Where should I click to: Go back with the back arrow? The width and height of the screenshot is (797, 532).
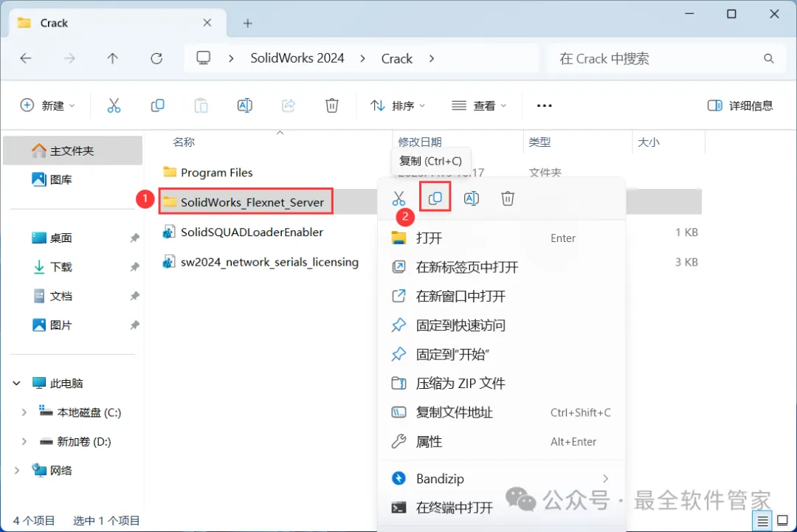pos(26,58)
